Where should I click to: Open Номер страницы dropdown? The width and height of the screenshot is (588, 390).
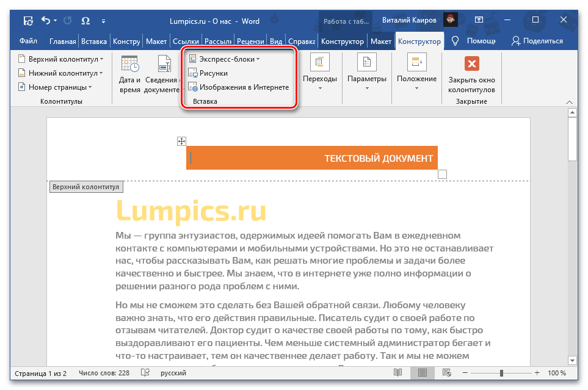(55, 87)
